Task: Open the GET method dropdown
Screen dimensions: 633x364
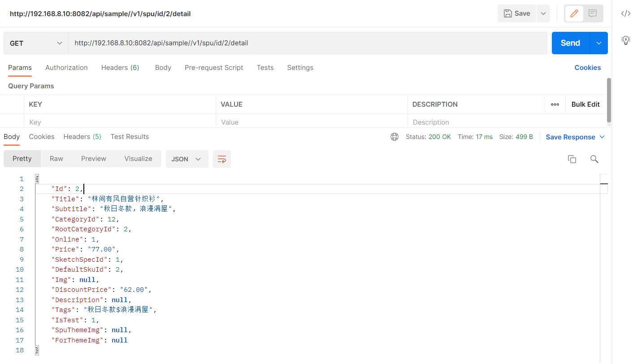Action: (36, 43)
